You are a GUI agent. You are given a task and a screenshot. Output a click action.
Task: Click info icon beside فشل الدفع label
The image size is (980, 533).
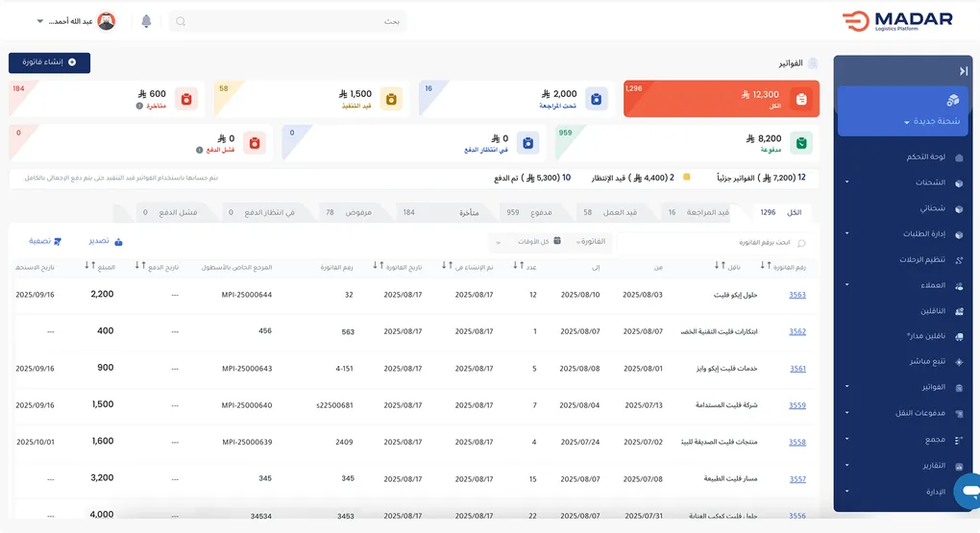[199, 151]
